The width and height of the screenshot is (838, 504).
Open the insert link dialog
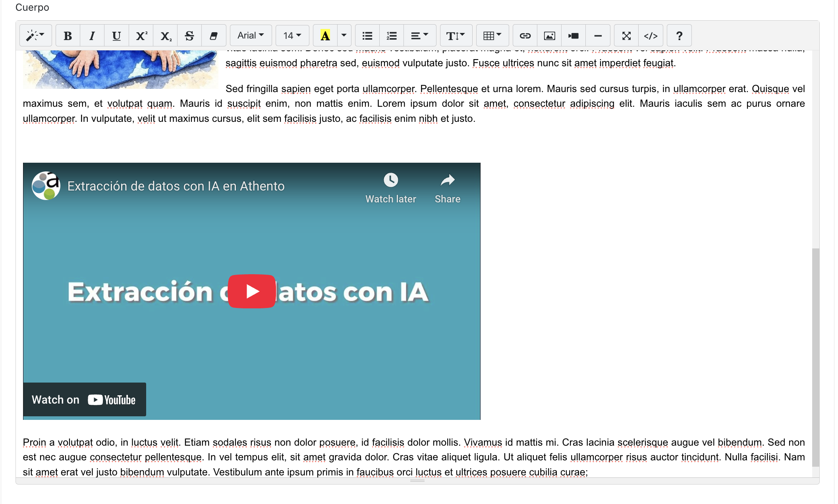(x=525, y=36)
